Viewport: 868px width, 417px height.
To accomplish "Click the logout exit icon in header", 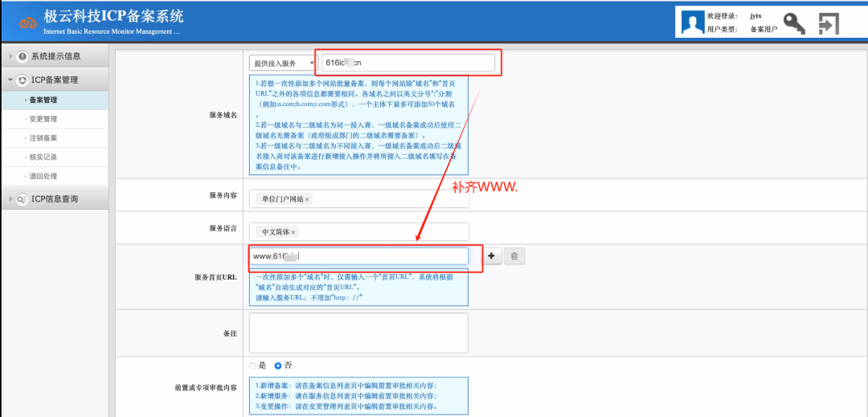I will tap(829, 23).
